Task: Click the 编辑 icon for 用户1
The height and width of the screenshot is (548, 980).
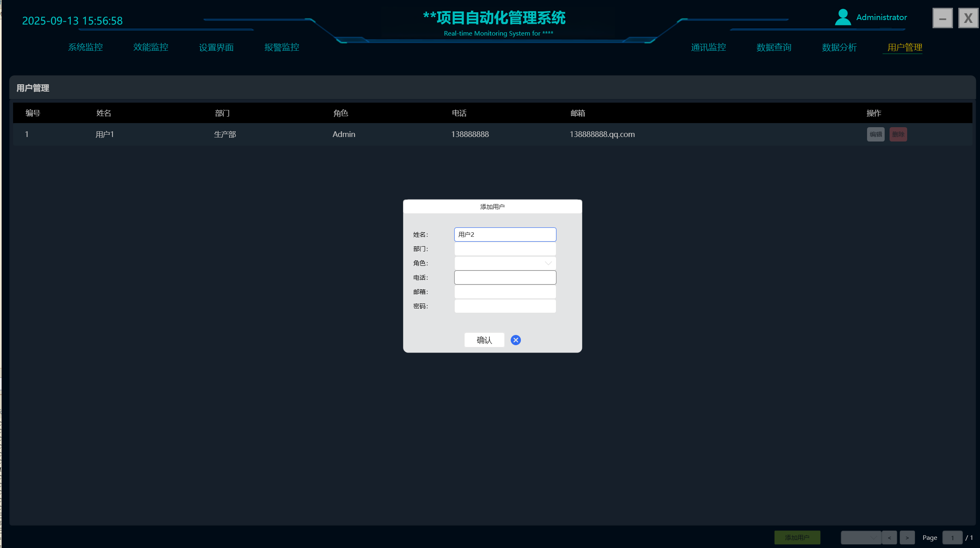Action: pyautogui.click(x=875, y=134)
